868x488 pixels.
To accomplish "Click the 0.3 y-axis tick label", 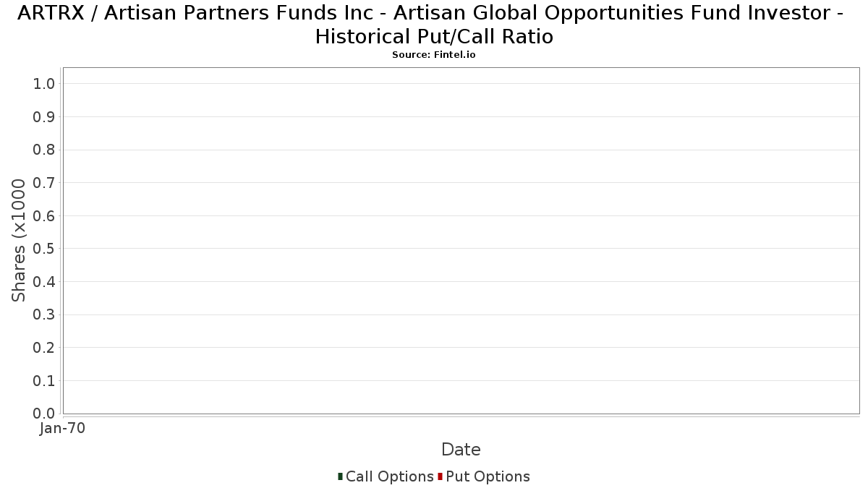I will (44, 315).
